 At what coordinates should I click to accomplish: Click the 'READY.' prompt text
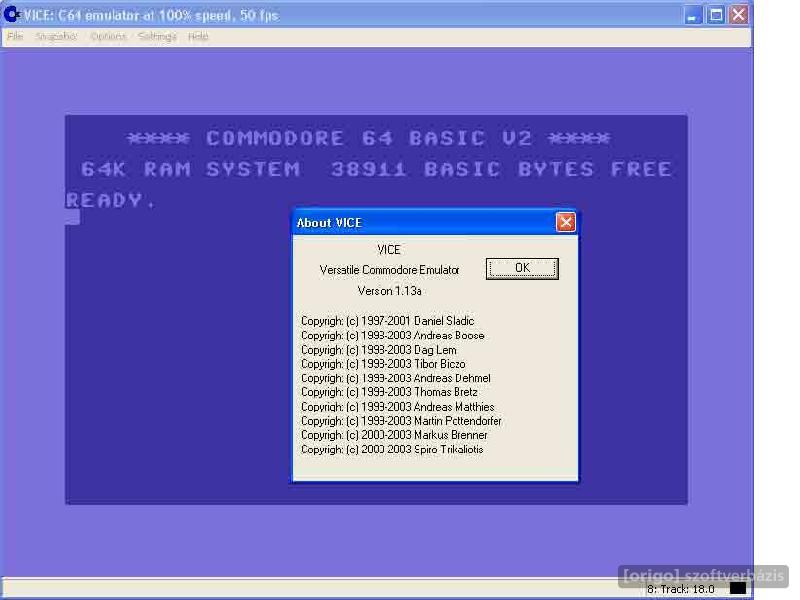click(x=110, y=200)
